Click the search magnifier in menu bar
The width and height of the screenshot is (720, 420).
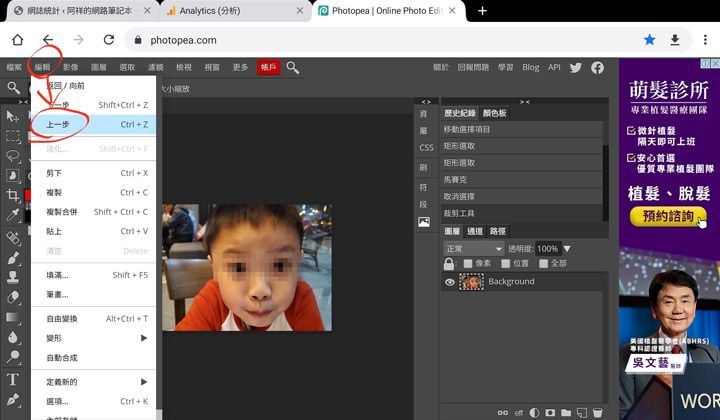pyautogui.click(x=293, y=67)
